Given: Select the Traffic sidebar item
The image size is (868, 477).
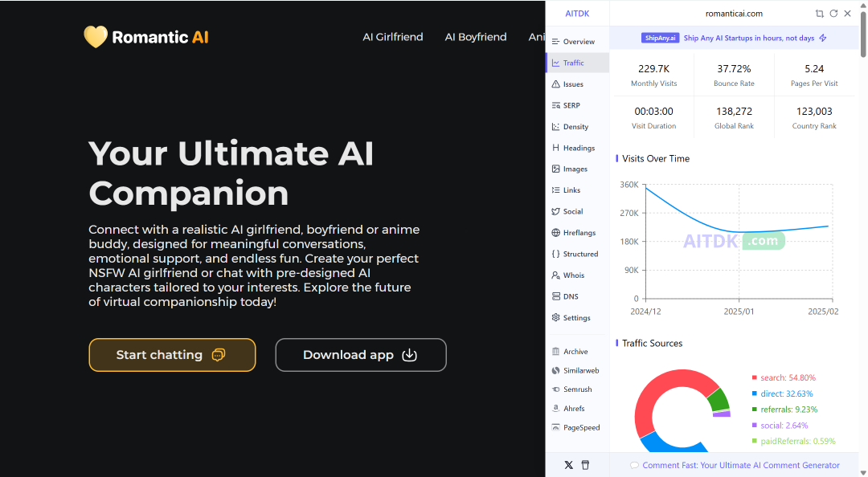Looking at the screenshot, I should click(577, 63).
